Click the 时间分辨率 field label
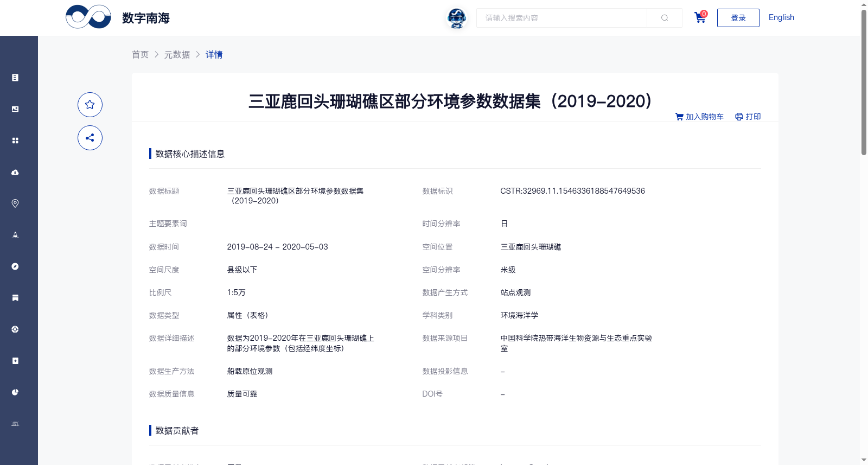Image resolution: width=868 pixels, height=465 pixels. click(x=441, y=224)
